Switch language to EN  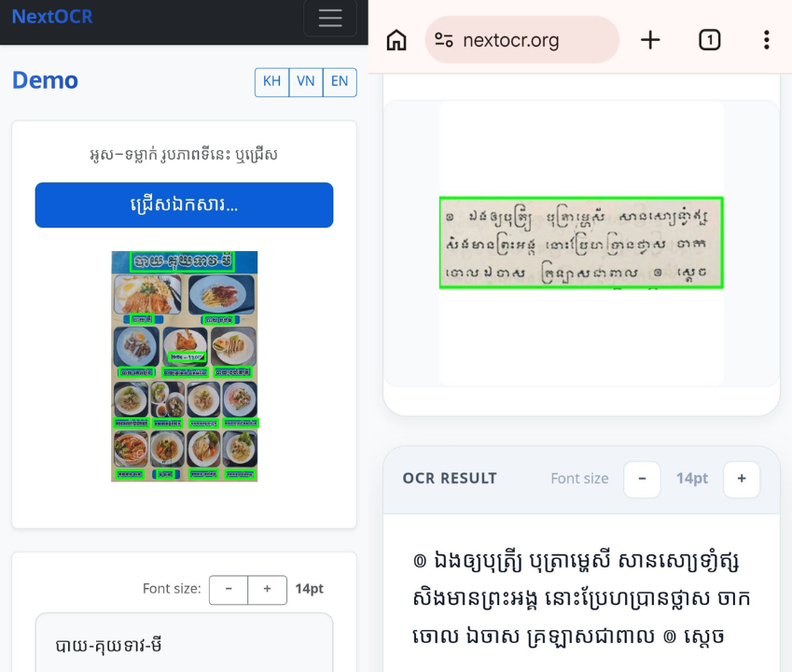pyautogui.click(x=340, y=82)
